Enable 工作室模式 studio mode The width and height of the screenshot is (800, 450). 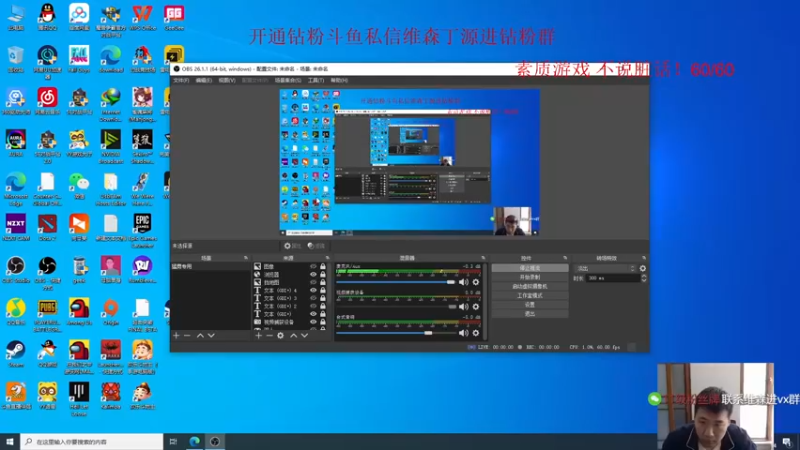coord(530,295)
